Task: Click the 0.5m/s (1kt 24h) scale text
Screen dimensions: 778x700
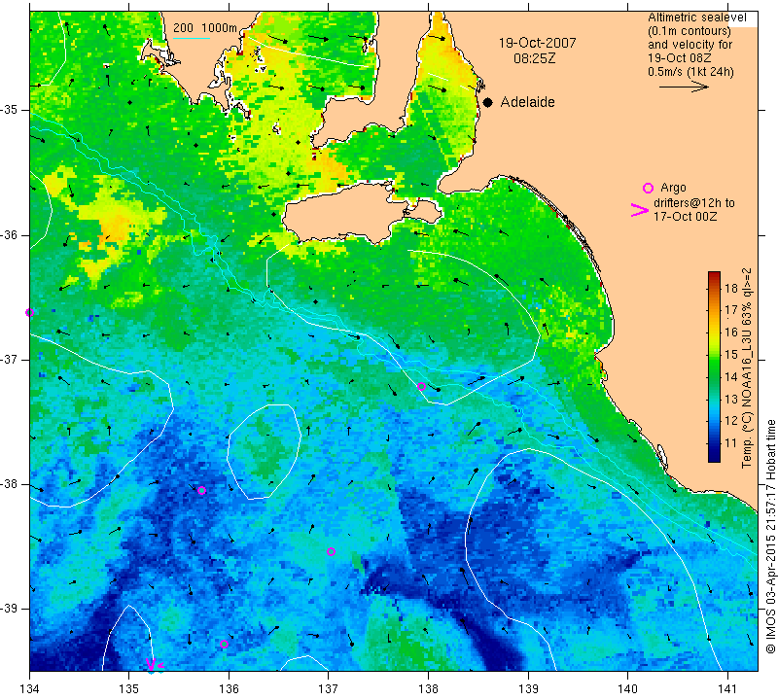Action: pos(690,72)
